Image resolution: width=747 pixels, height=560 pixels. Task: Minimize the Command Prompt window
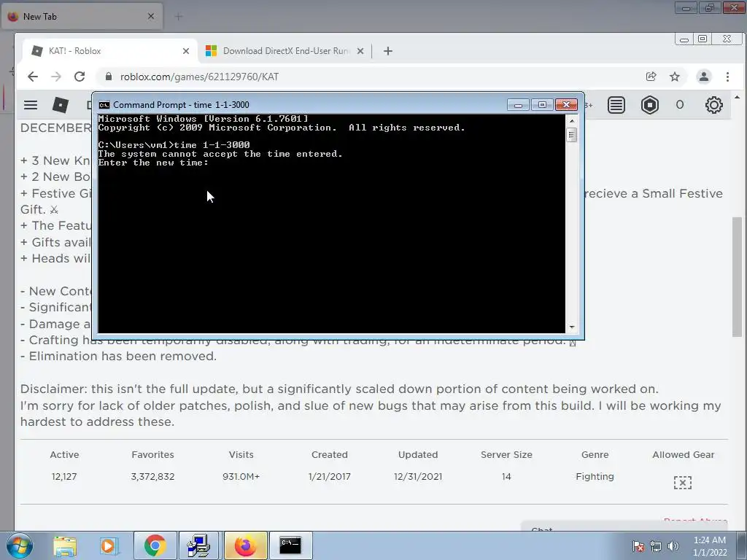(518, 105)
